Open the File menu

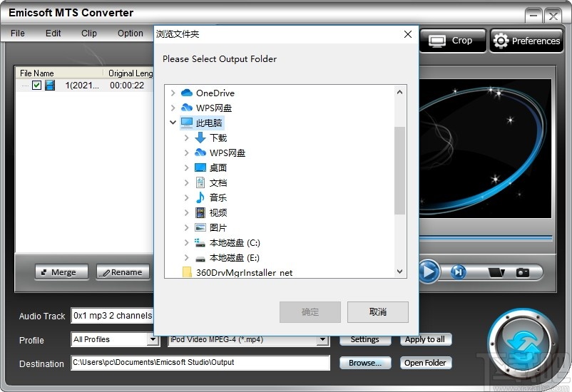[18, 33]
